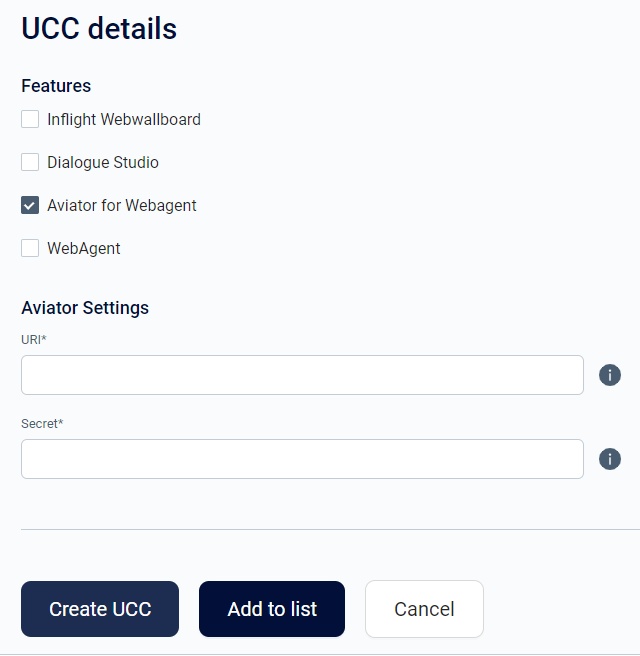Viewport: 640px width, 656px height.
Task: Select the Add to list button
Action: (272, 609)
